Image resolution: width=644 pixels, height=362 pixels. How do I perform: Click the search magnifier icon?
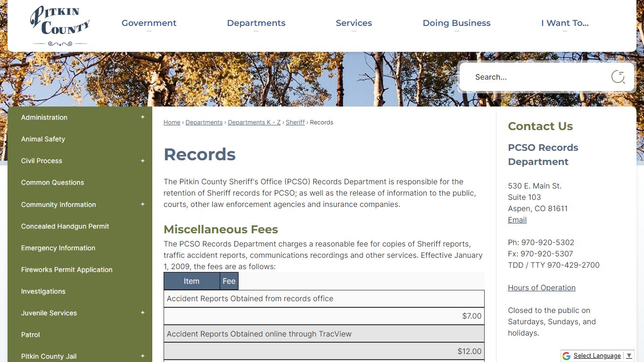pyautogui.click(x=618, y=77)
